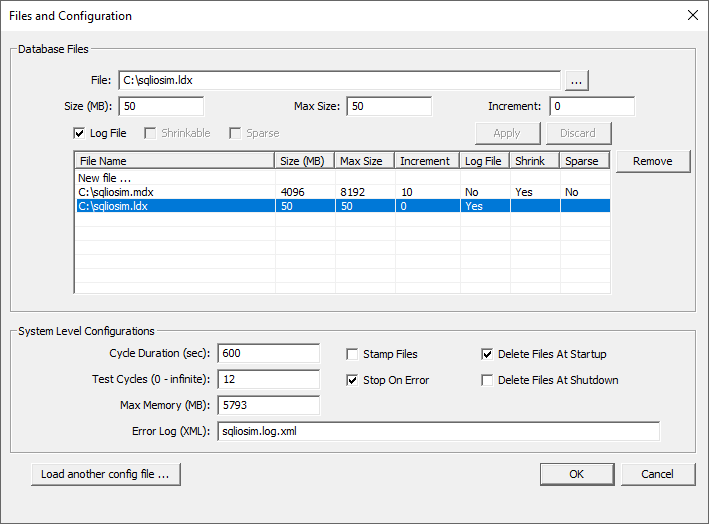This screenshot has height=524, width=709.
Task: Click the 4096 size cell
Action: tap(305, 192)
